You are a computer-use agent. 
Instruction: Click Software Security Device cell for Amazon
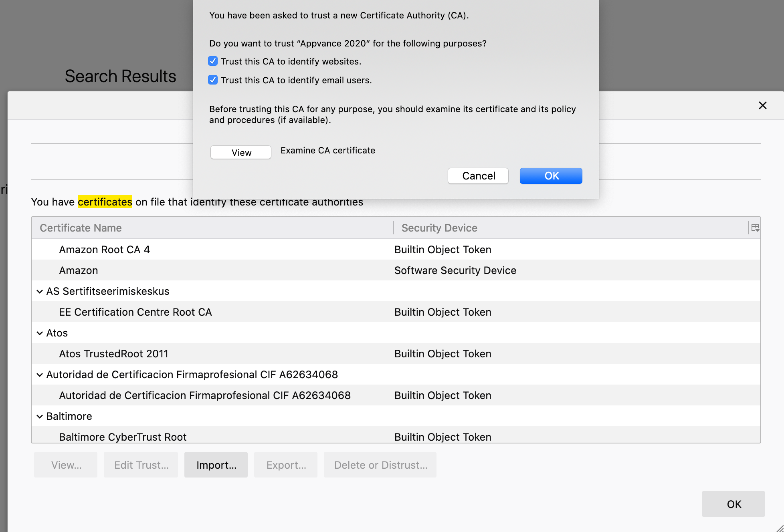455,270
